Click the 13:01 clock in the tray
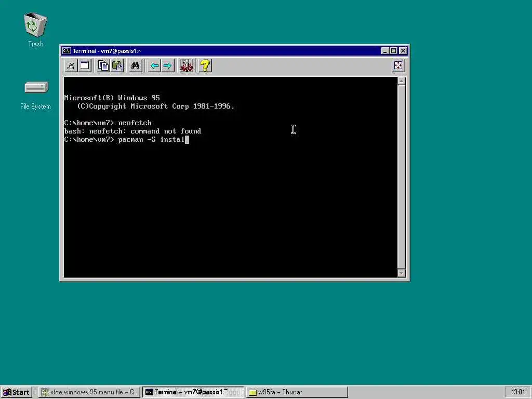Viewport: 532px width, 399px height. 518,392
